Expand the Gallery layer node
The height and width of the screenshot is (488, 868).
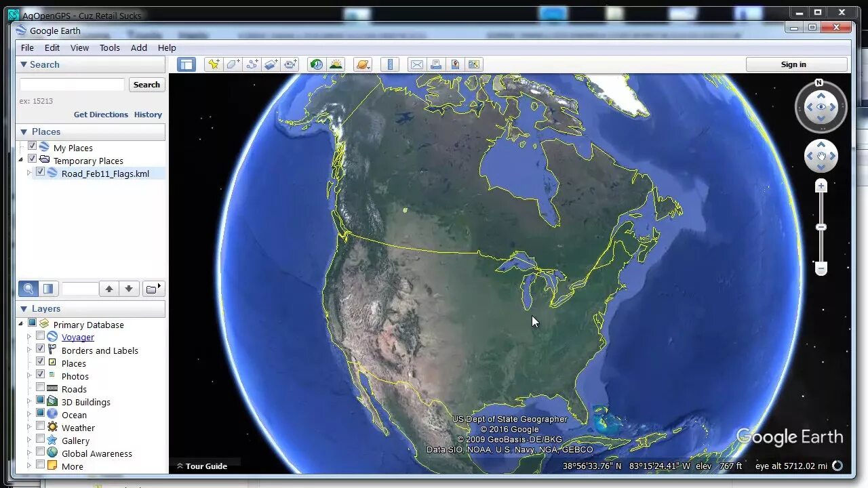click(29, 440)
